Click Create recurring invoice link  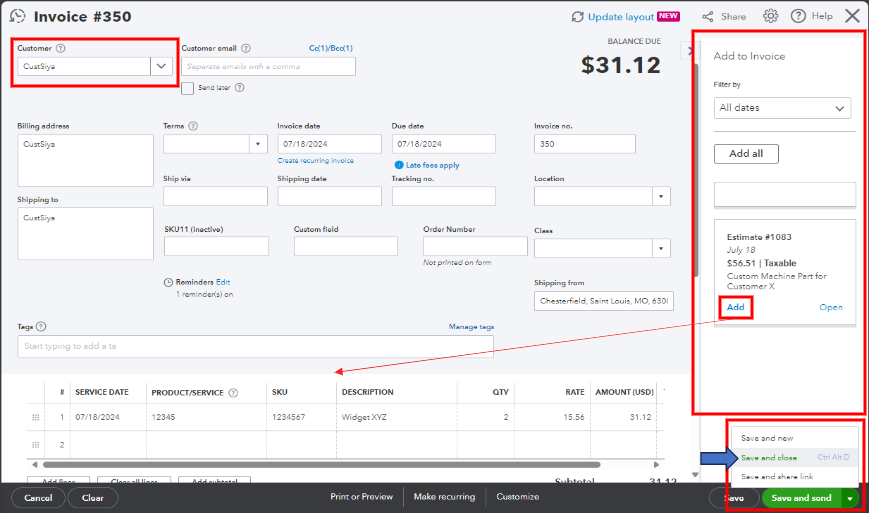point(315,161)
